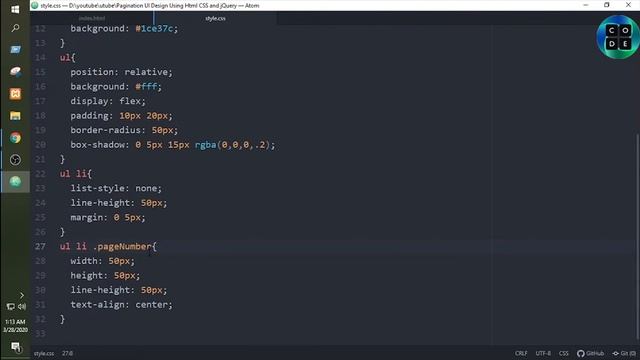The image size is (640, 360).
Task: Change CSS grammar selector in status bar
Action: click(x=564, y=353)
